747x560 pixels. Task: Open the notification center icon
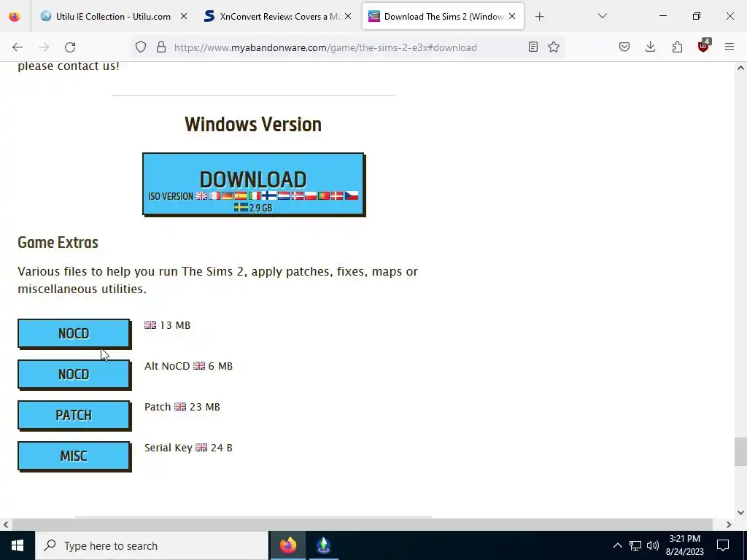point(723,545)
